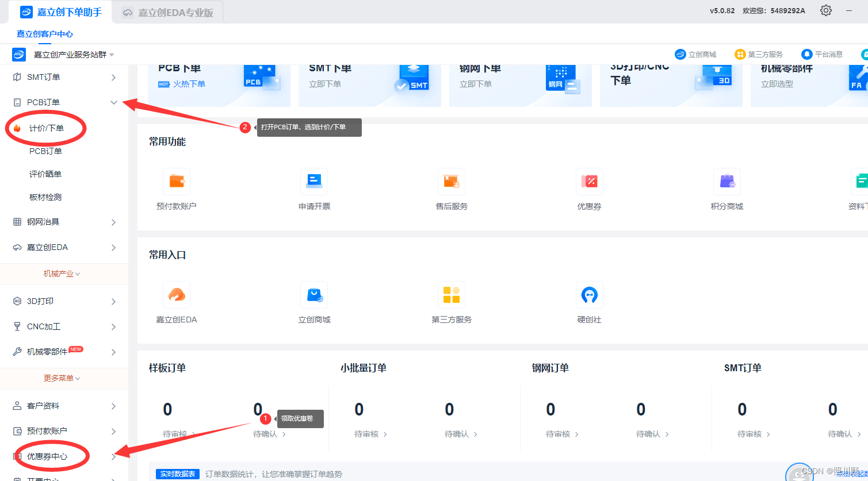Screen dimensions: 868x481
Task: Click the PCB下单 card image
Action: pyautogui.click(x=262, y=79)
